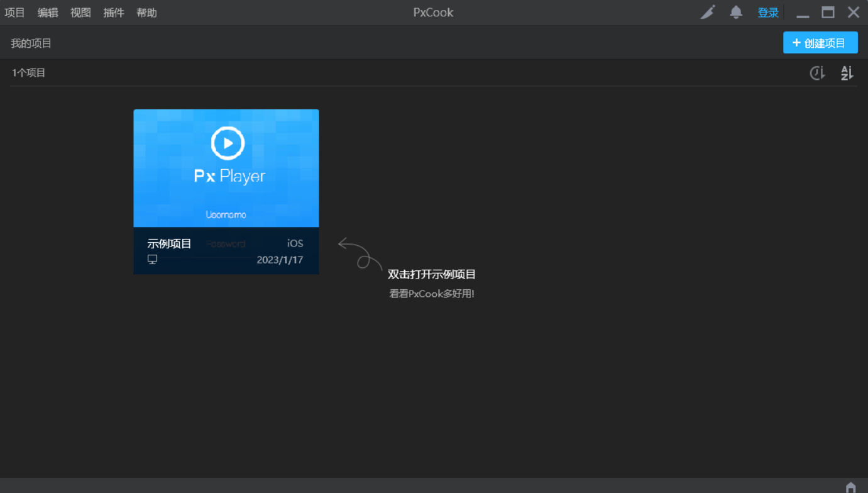Open the 插件 menu
The image size is (868, 493).
[114, 13]
